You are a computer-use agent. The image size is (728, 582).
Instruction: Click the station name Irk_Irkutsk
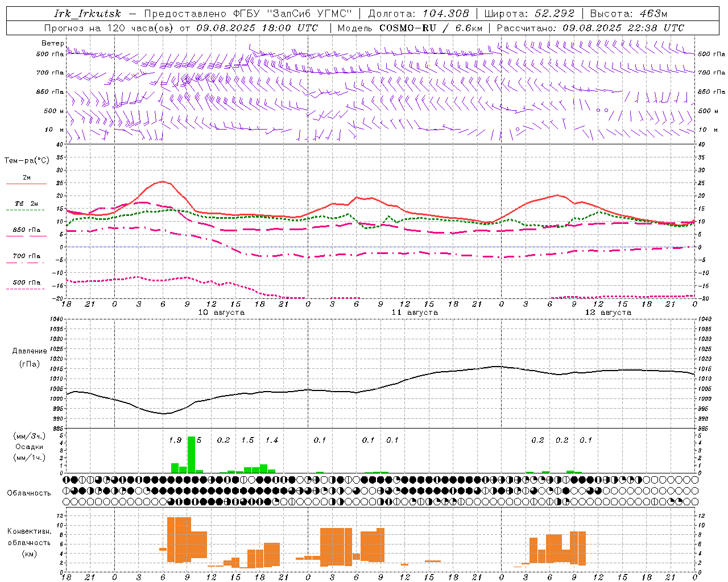tap(88, 14)
